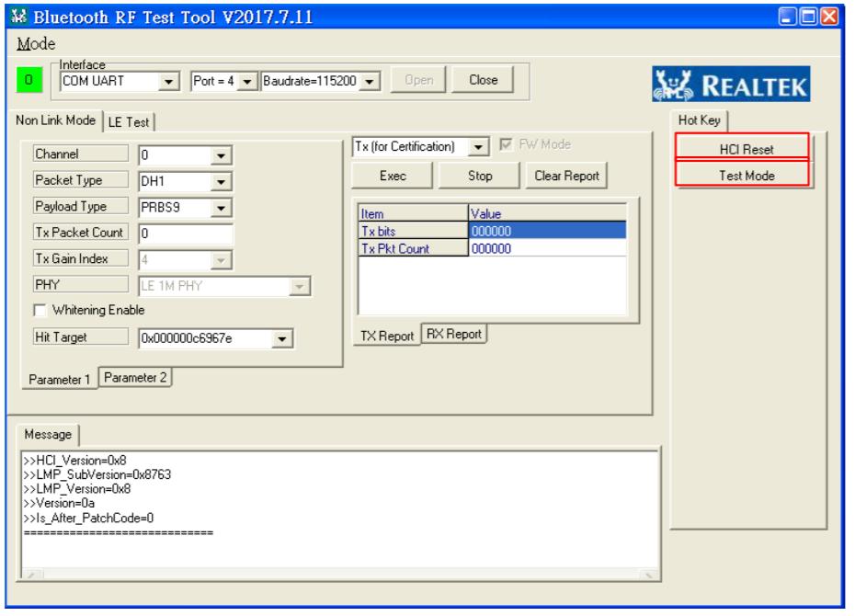Expand the Packet Type DH1 dropdown
The image size is (855, 616).
click(x=221, y=181)
